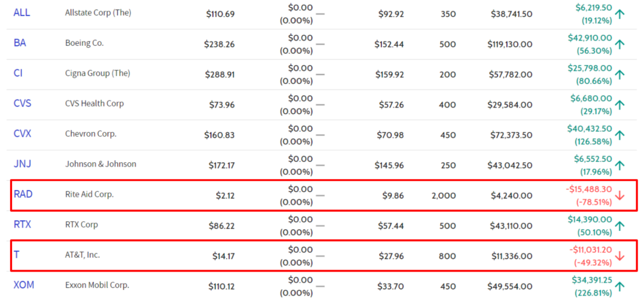
Task: Click the red down arrow for Rite Aid
Action: (x=620, y=196)
